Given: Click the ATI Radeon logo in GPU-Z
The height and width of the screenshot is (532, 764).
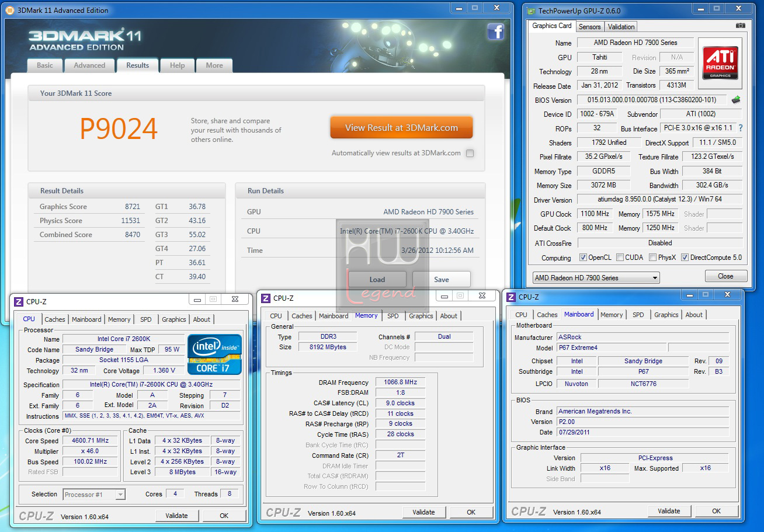Looking at the screenshot, I should coord(720,64).
